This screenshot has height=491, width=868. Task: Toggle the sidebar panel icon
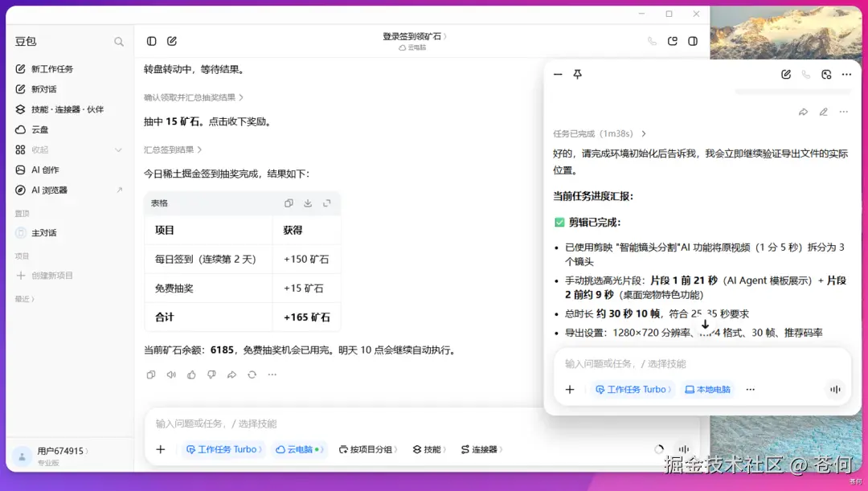coord(151,41)
